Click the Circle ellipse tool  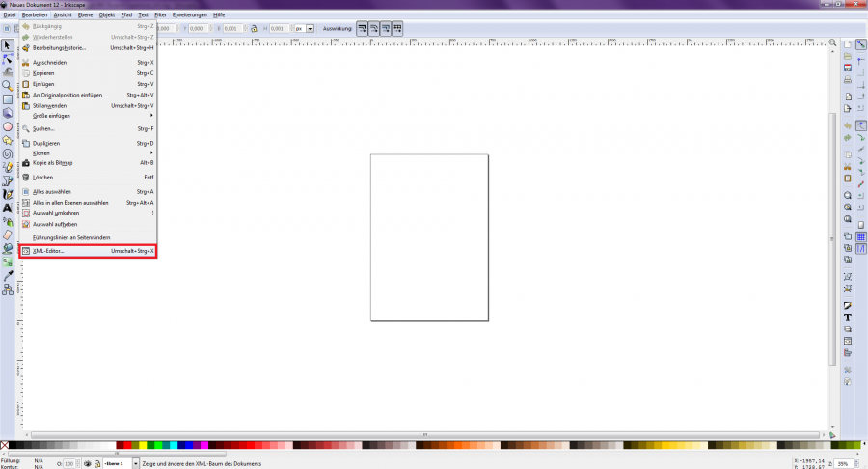7,126
